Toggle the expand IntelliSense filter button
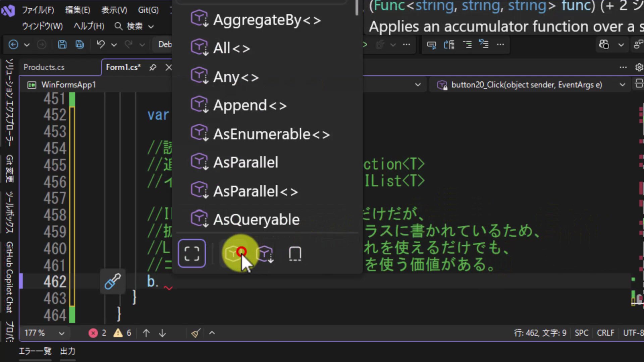 pos(192,253)
